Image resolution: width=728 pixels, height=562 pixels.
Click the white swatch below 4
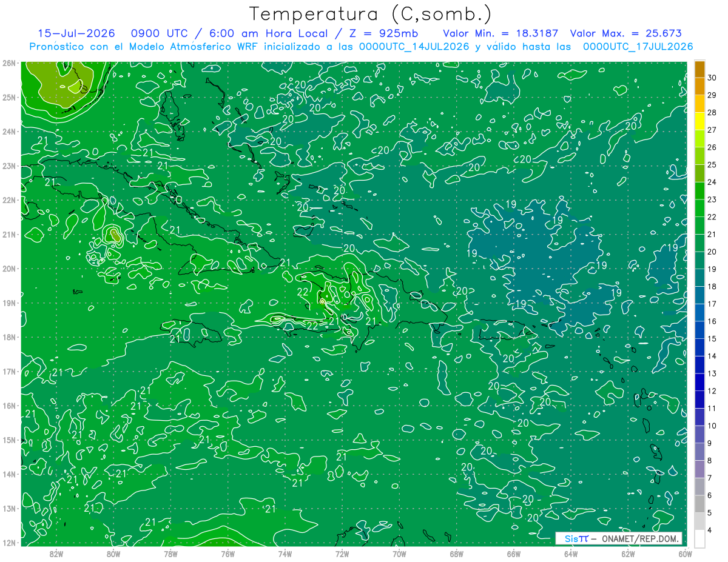(699, 538)
